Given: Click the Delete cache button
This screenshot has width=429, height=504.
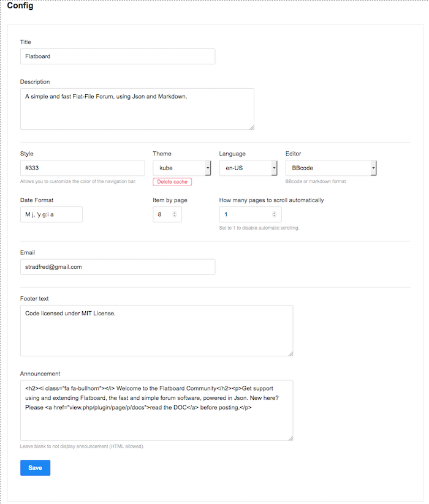Looking at the screenshot, I should pos(172,182).
